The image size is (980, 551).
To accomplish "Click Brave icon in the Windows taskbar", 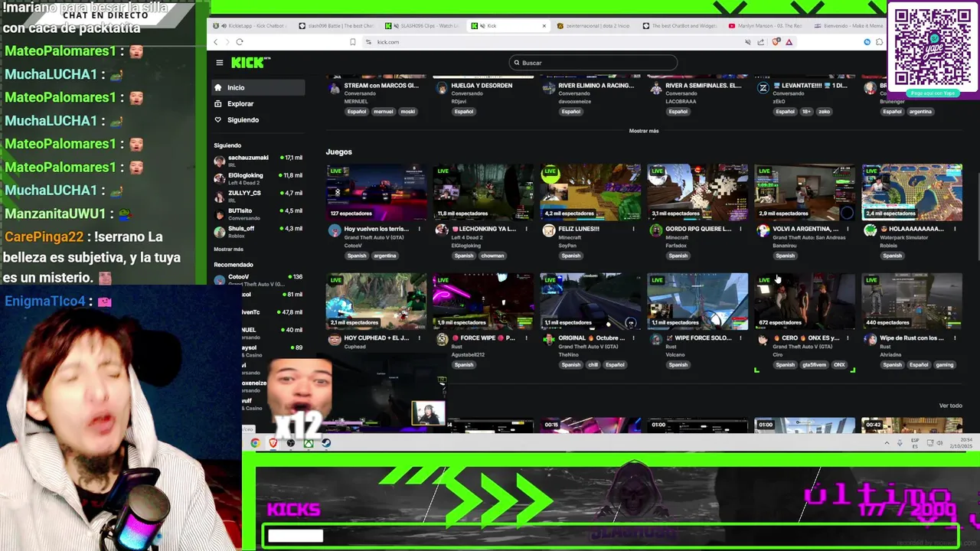I will pos(273,442).
